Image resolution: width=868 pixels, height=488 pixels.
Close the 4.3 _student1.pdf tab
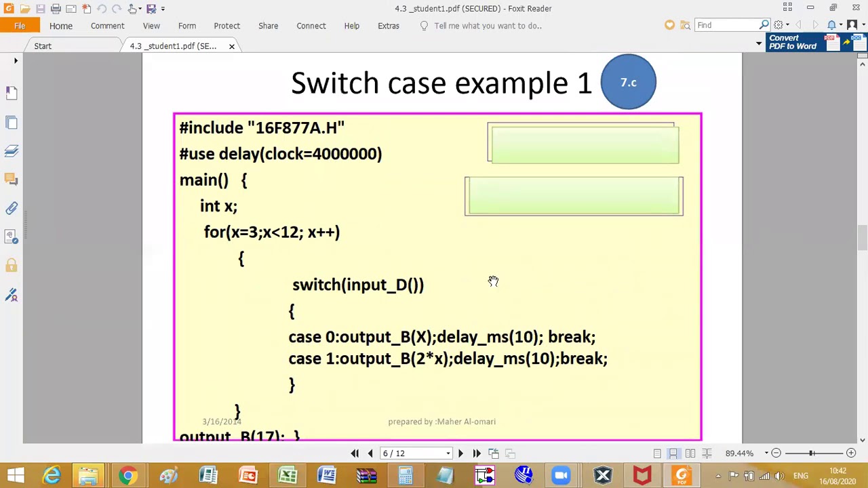[231, 46]
